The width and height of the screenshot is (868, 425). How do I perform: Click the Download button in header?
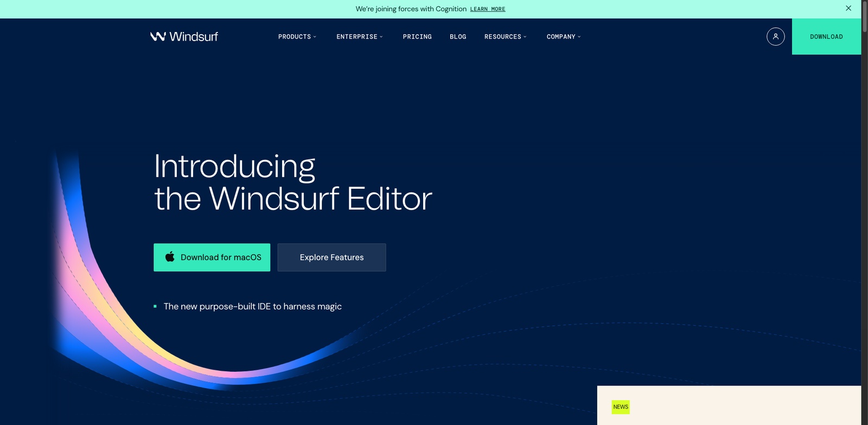[826, 36]
